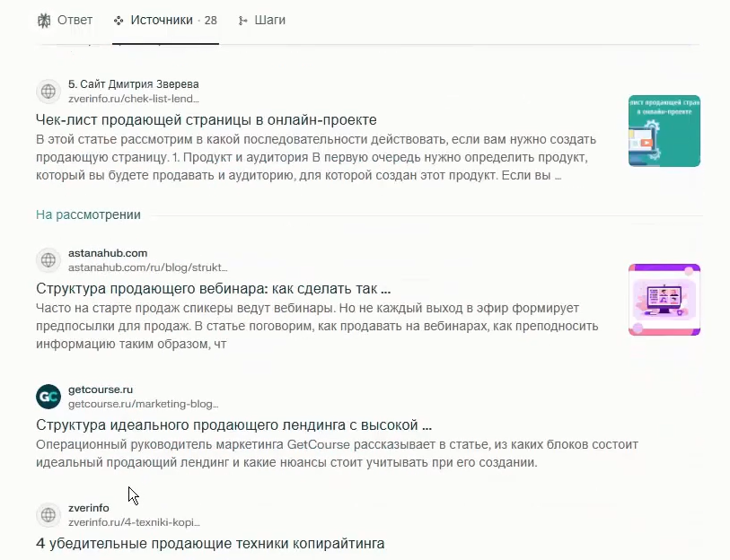Open the pink webinar article thumbnail
The width and height of the screenshot is (730, 560).
[664, 300]
